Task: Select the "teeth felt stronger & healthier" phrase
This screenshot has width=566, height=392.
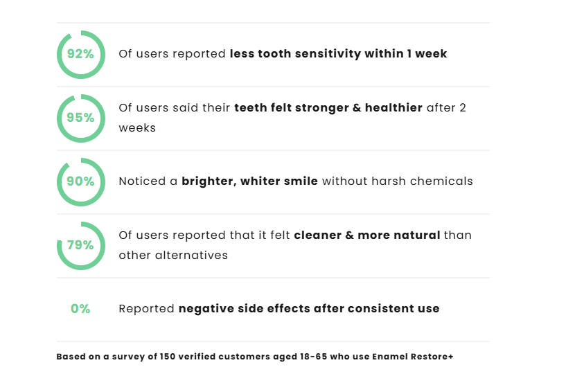Action: pos(328,107)
